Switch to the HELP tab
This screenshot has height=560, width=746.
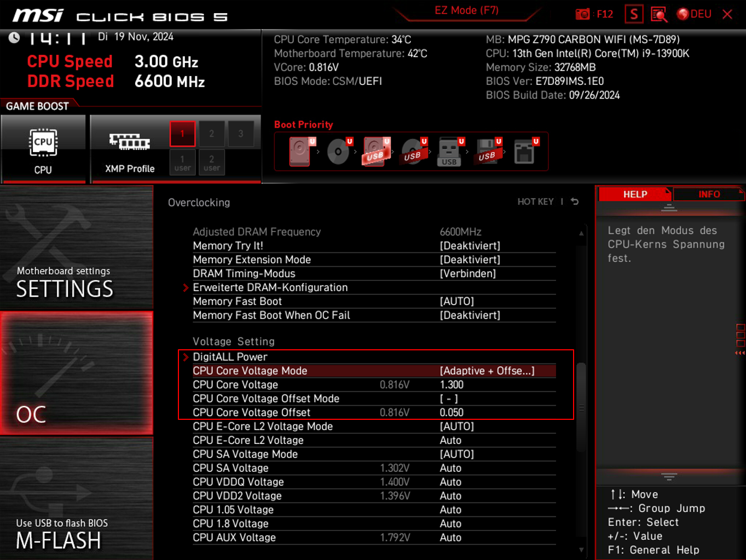point(635,194)
